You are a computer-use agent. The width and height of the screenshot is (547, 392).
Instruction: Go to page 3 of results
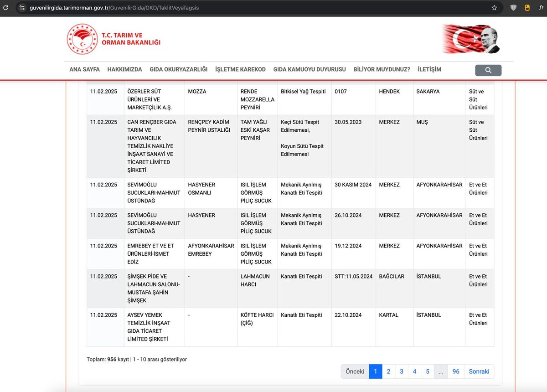point(402,371)
